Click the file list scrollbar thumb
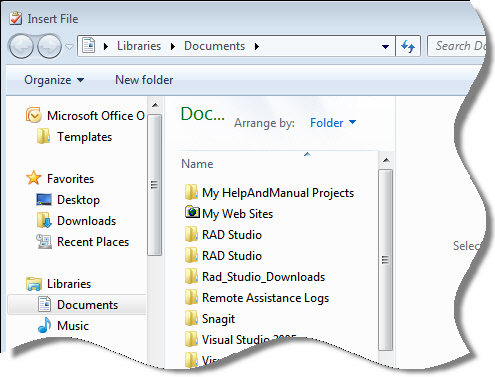495x377 pixels. point(386,260)
